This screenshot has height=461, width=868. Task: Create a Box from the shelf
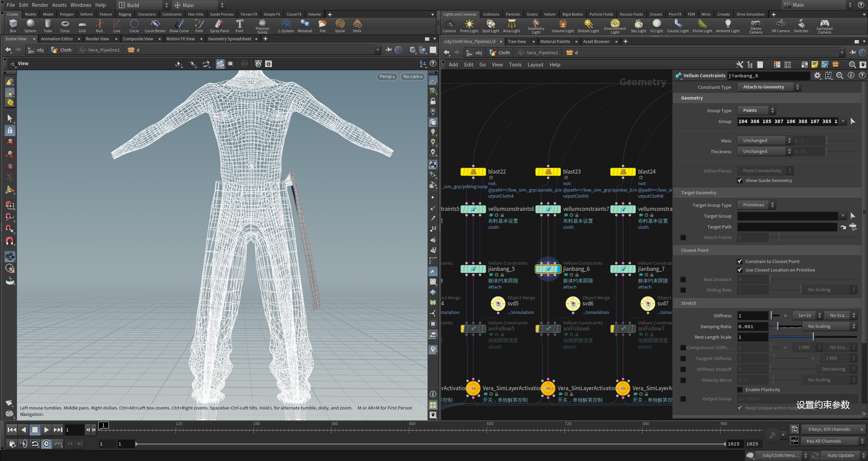(13, 26)
